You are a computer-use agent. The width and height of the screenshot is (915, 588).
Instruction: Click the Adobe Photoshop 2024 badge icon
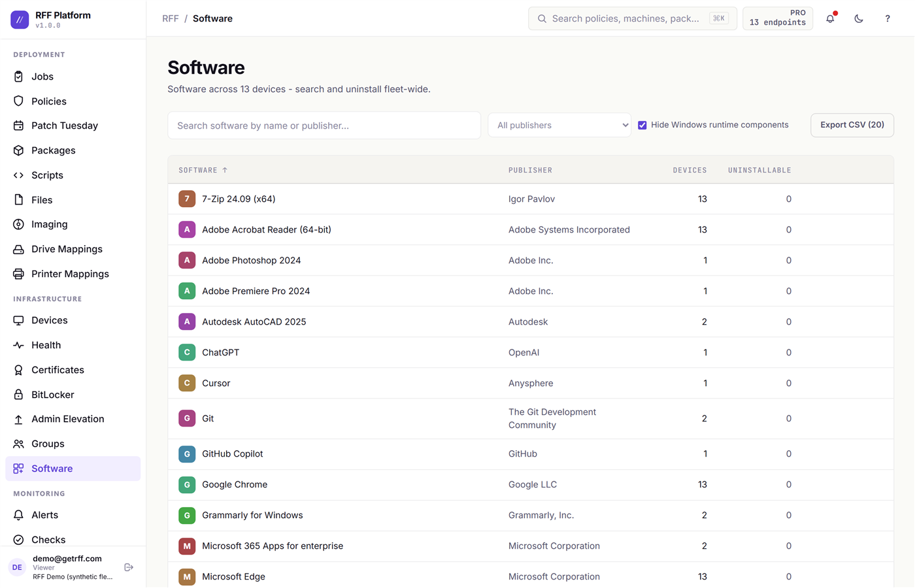point(187,260)
